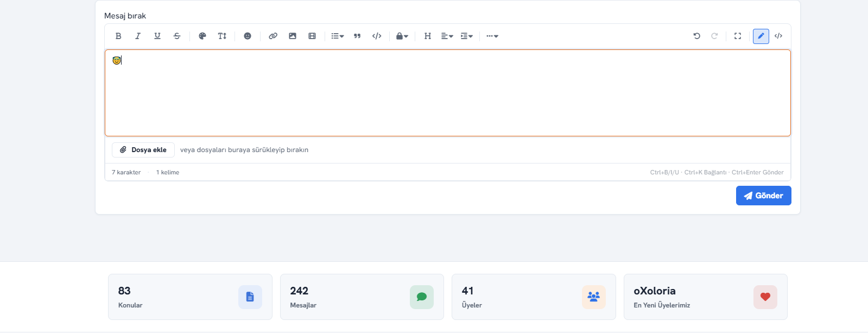Insert a quote block

pos(357,36)
